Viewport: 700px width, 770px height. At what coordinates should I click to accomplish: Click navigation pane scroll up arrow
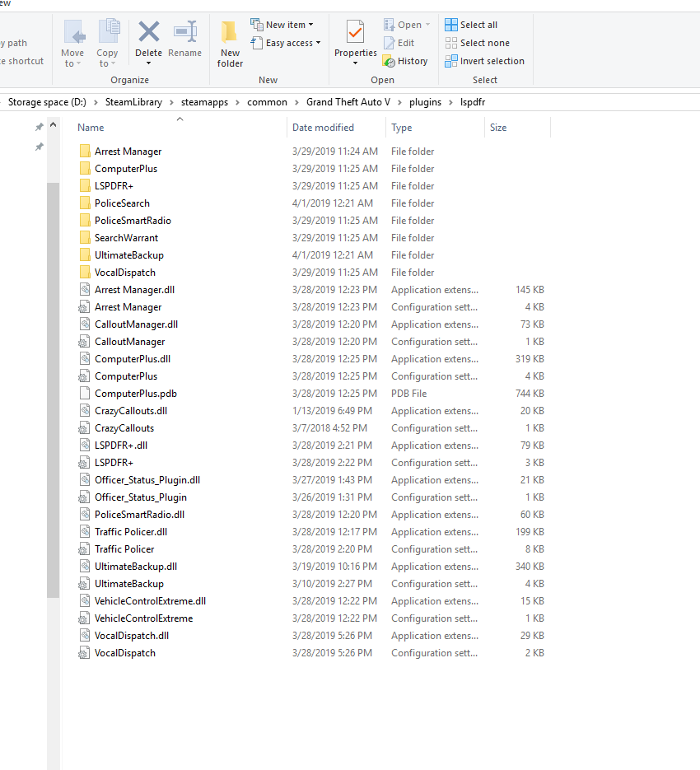pyautogui.click(x=53, y=125)
